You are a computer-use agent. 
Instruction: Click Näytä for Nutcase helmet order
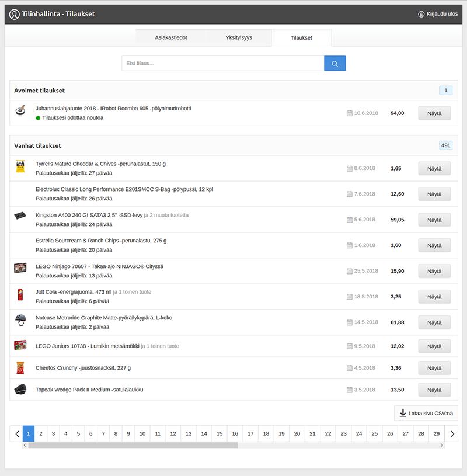pos(434,322)
